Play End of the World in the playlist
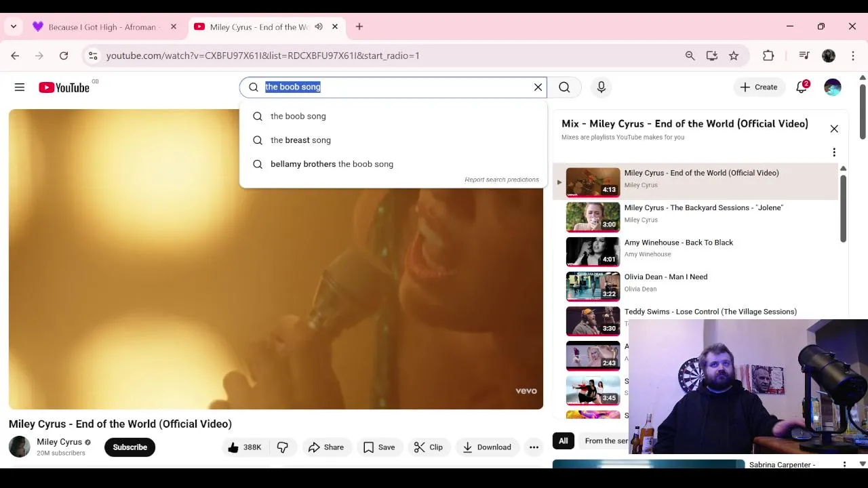Image resolution: width=868 pixels, height=488 pixels. [x=695, y=182]
